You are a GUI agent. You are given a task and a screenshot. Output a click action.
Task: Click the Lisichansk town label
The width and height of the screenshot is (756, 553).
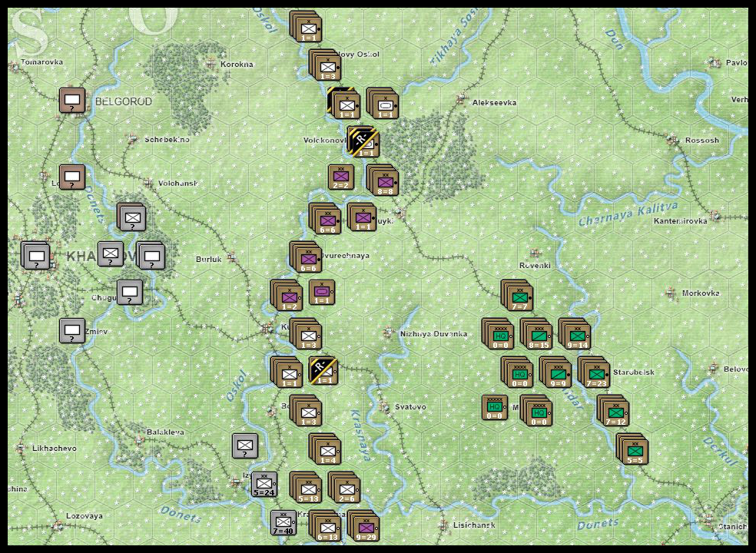(x=474, y=525)
